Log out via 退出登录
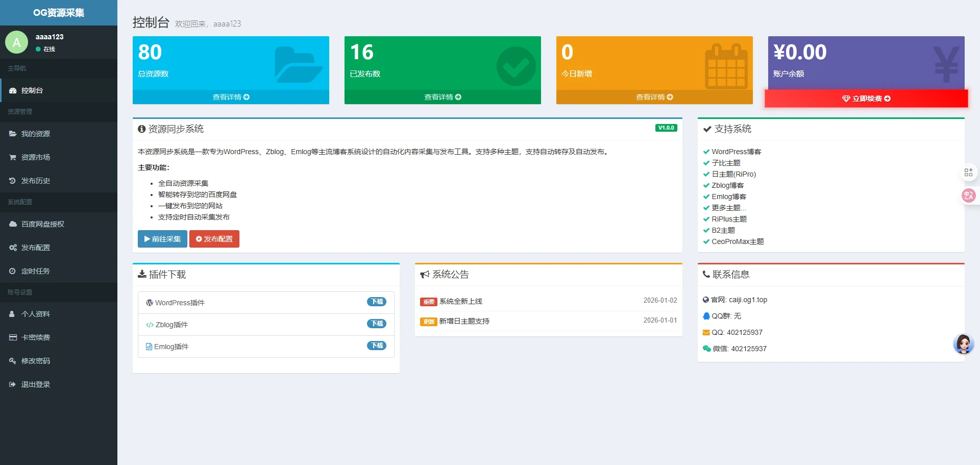 [x=35, y=384]
